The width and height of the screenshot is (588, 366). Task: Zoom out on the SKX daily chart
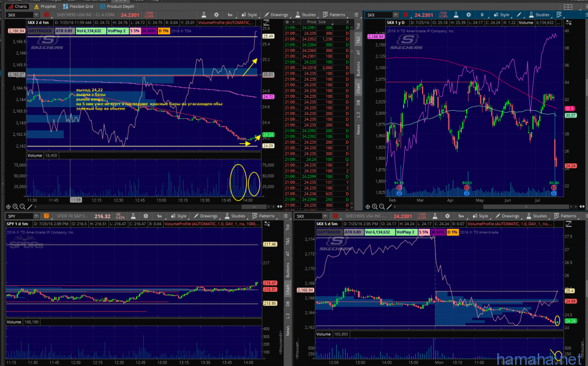point(382,207)
